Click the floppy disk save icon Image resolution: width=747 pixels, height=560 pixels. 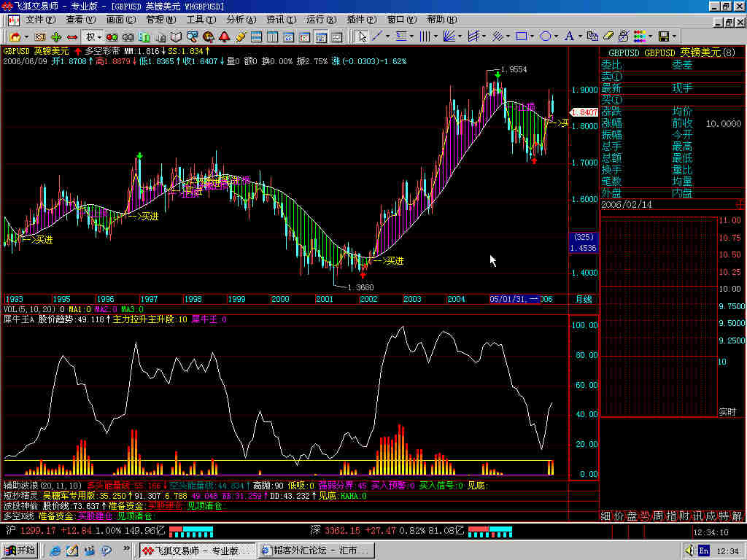663,36
